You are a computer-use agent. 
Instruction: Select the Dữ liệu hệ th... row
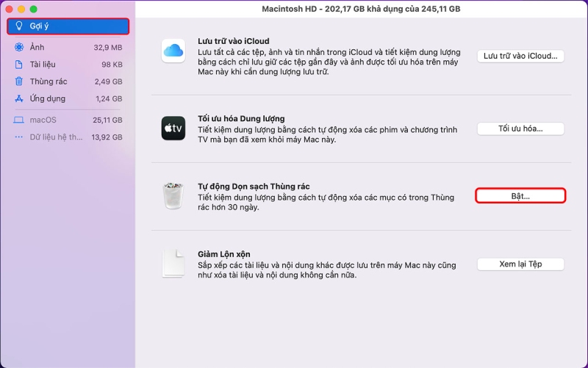click(x=68, y=137)
